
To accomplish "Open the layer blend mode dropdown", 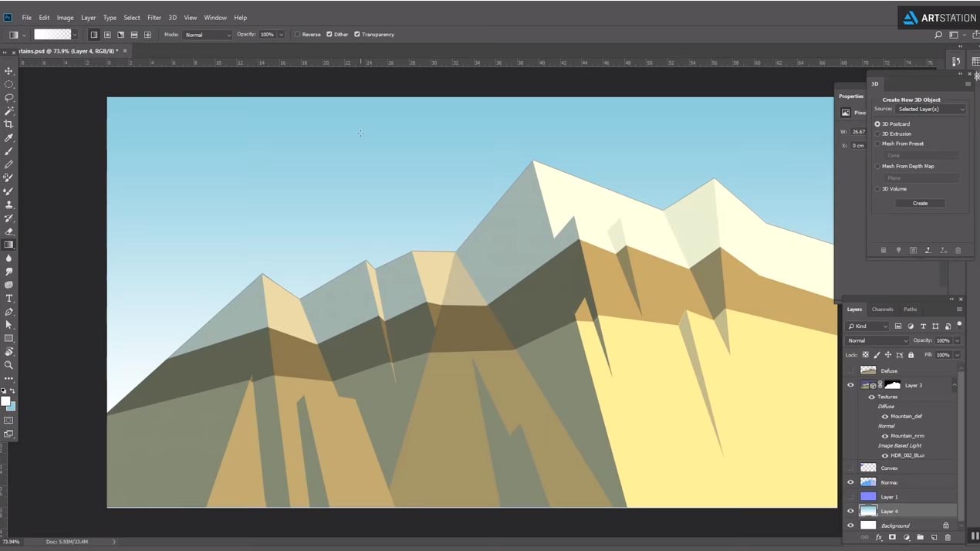I will (877, 340).
